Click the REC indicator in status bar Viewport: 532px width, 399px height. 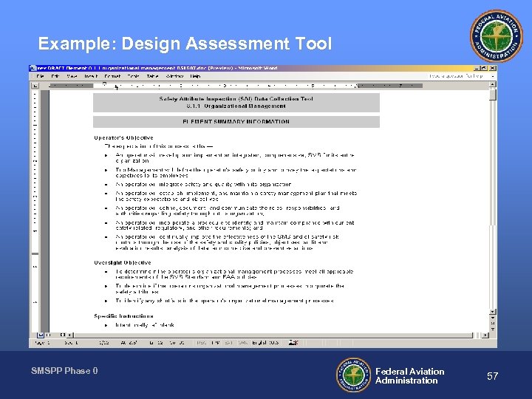pyautogui.click(x=201, y=343)
